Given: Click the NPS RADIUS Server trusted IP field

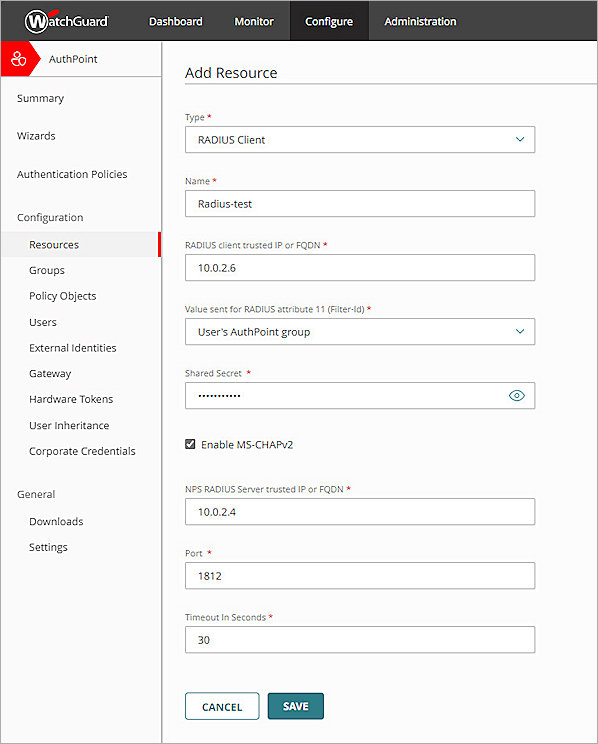Looking at the screenshot, I should 360,512.
